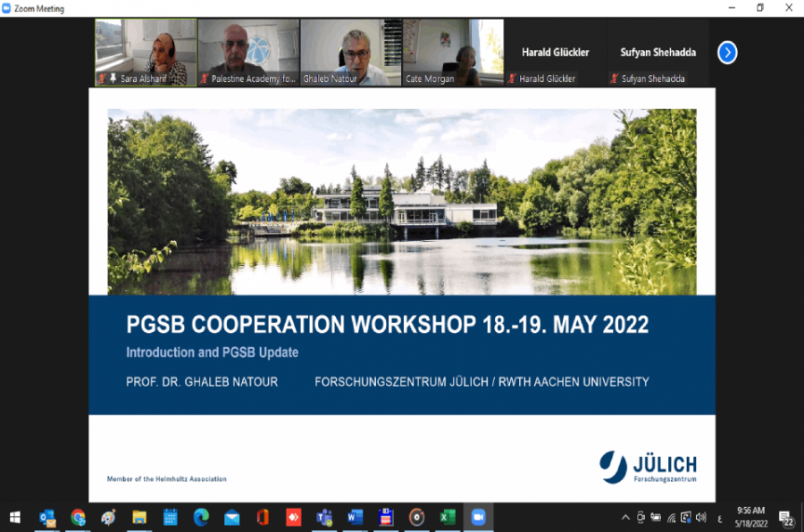Click the pin icon on Sara Alsharif

113,79
